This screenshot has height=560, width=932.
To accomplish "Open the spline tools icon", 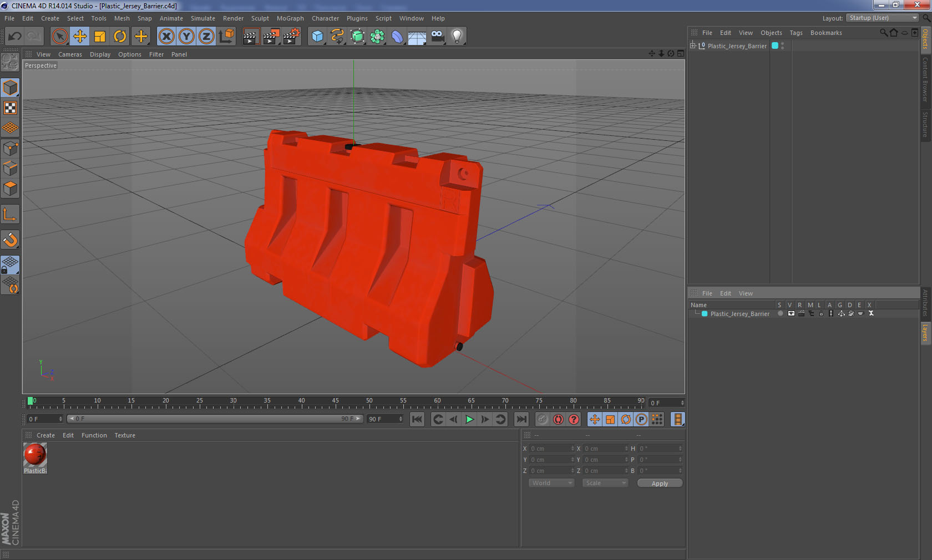I will pos(337,37).
